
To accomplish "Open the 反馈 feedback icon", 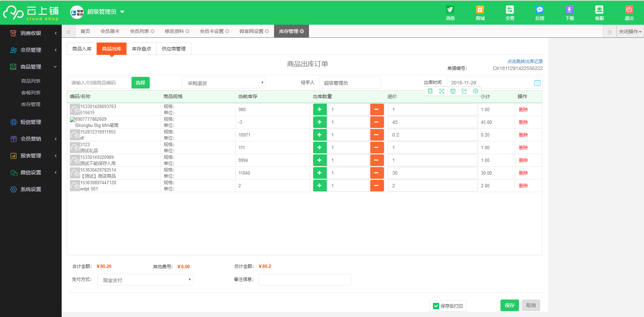I will tap(540, 13).
